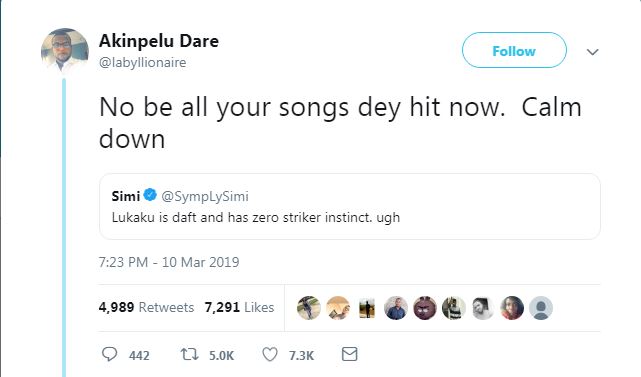
Task: Click the grey default avatar among likers
Action: tap(541, 308)
